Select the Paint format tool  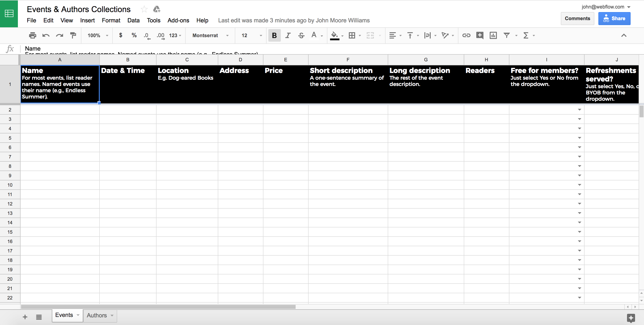(x=73, y=36)
